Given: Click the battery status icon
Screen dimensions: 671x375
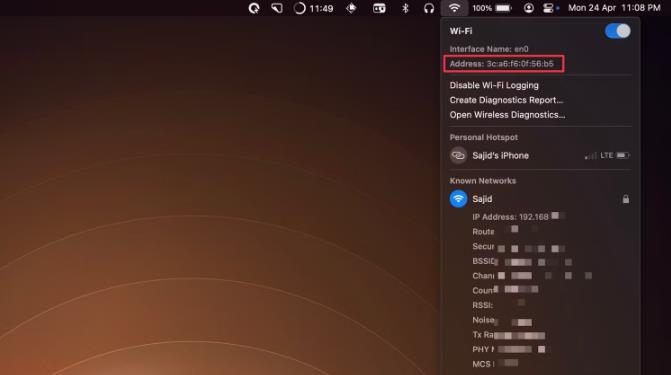Looking at the screenshot, I should pyautogui.click(x=504, y=8).
